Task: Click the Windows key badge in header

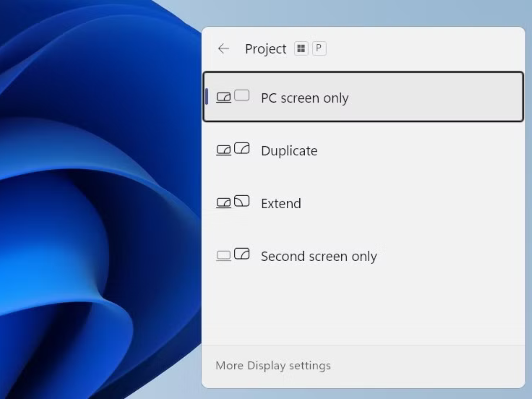Action: [x=301, y=48]
